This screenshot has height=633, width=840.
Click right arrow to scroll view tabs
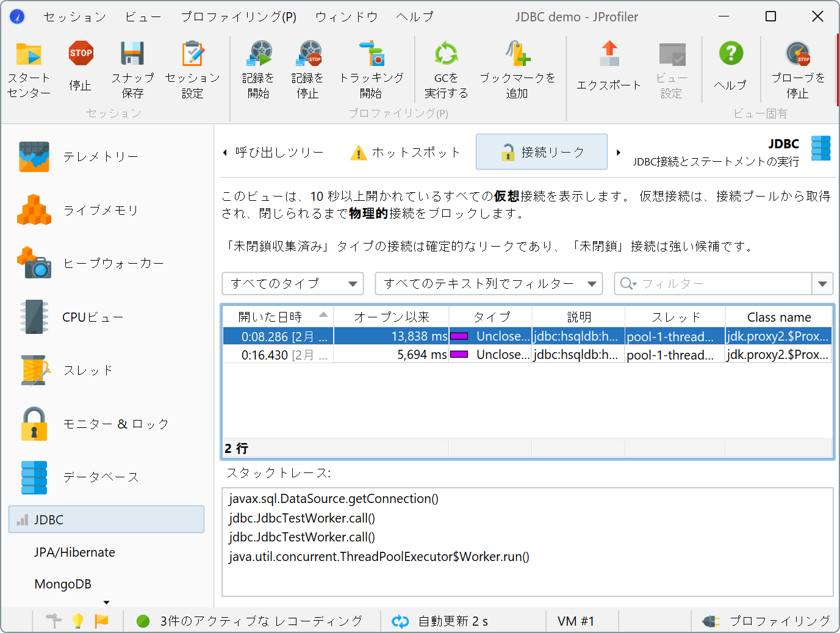[618, 153]
